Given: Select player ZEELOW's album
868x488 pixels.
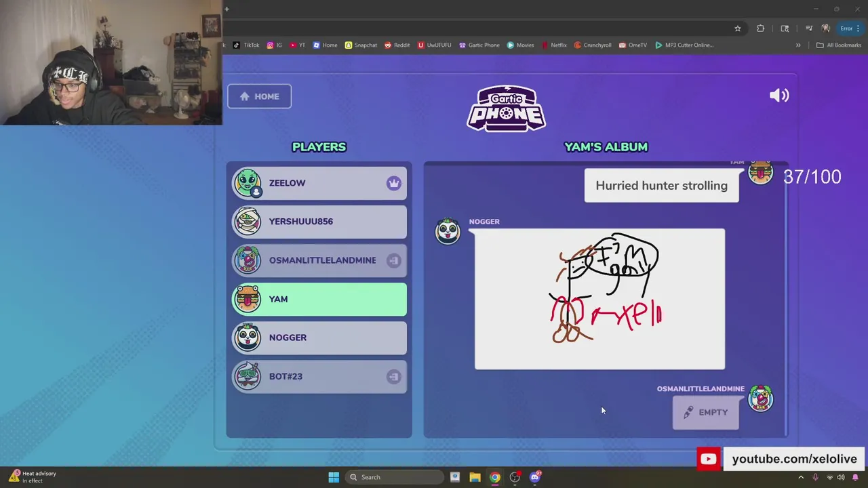Looking at the screenshot, I should (x=319, y=183).
